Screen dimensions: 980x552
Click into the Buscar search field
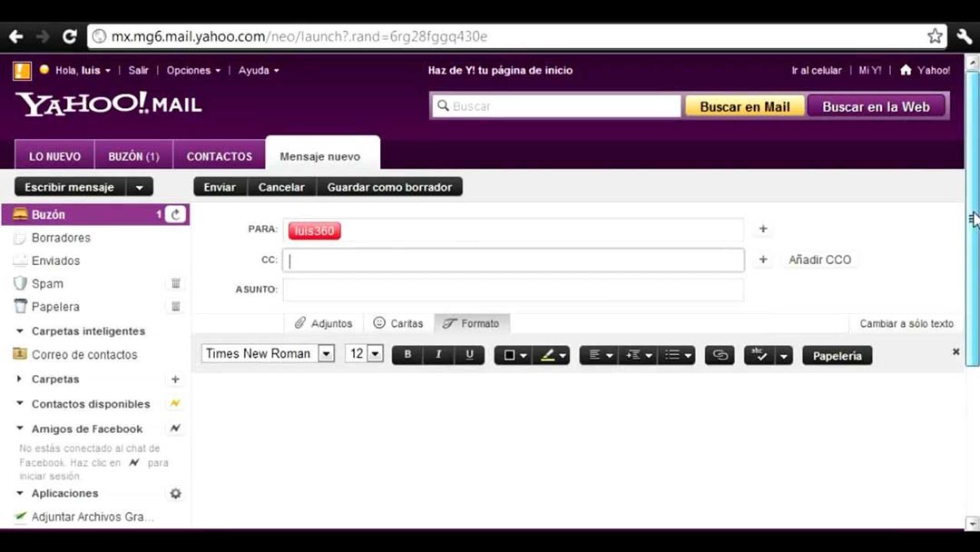[555, 106]
